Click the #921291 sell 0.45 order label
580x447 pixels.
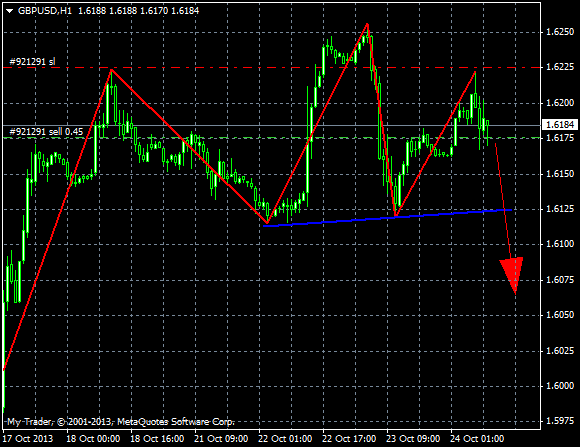46,131
